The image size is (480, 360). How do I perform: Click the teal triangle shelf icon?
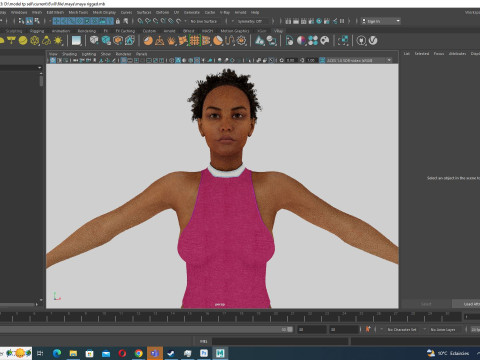260,41
